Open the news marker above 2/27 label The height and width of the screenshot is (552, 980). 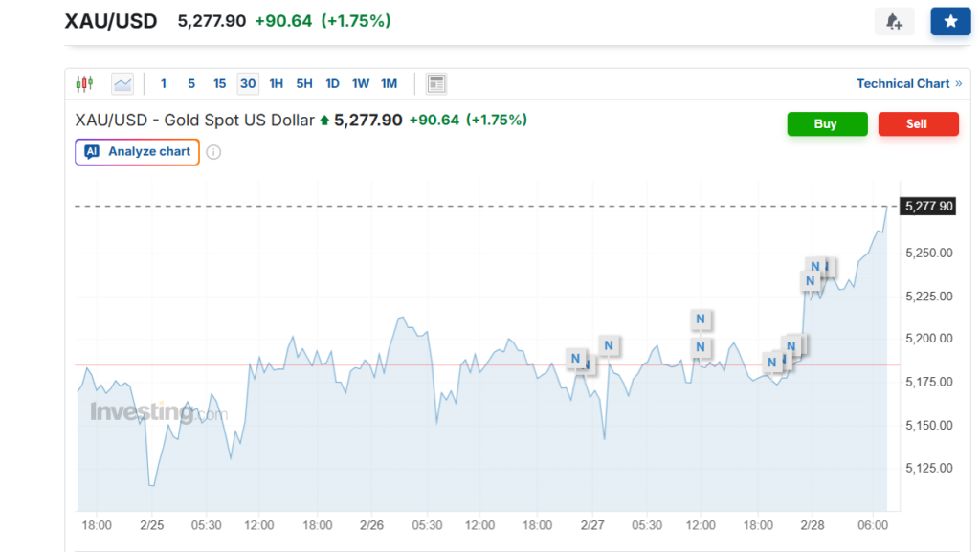pos(575,359)
